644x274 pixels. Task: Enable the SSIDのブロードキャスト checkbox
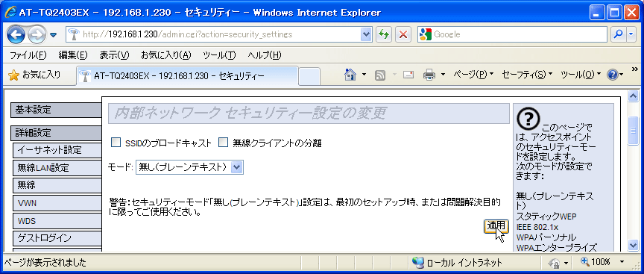tap(116, 143)
